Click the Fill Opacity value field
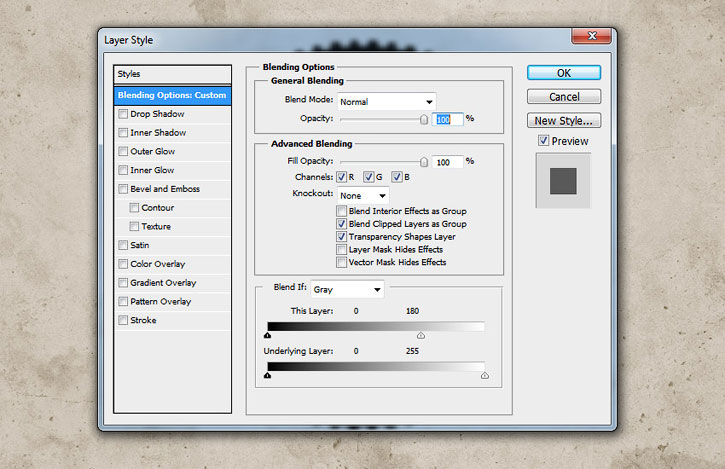This screenshot has height=469, width=725. [448, 162]
